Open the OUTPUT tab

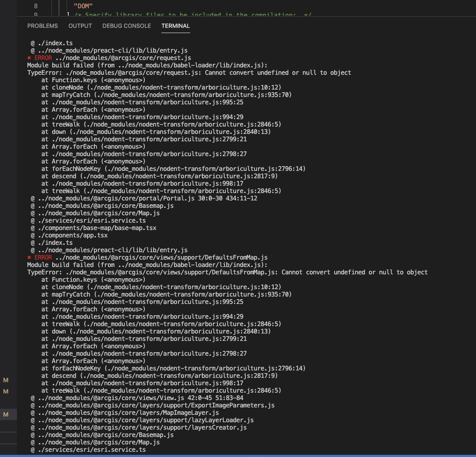[80, 26]
